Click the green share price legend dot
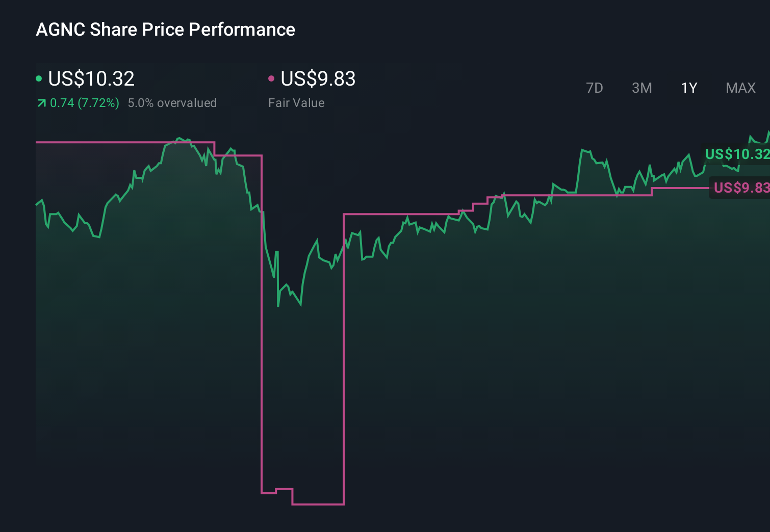This screenshot has height=532, width=770. pos(39,77)
